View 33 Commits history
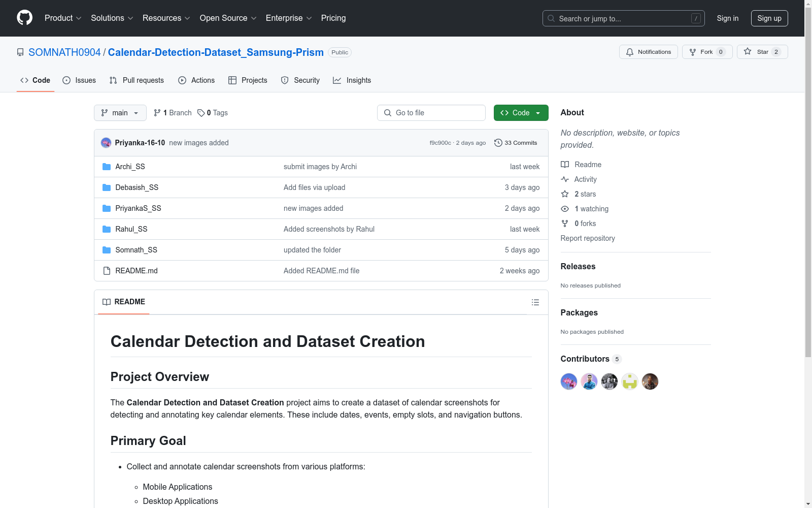The height and width of the screenshot is (508, 812). 516,143
